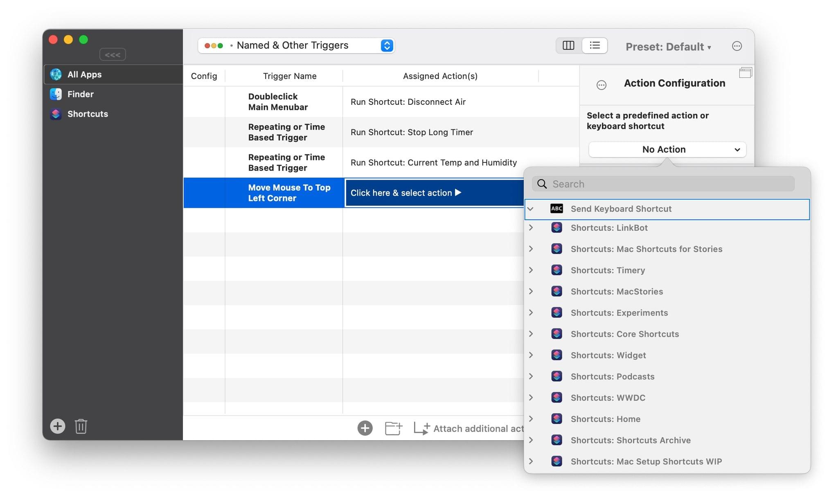This screenshot has height=504, width=838.
Task: Click the Move Mouse To Top Left Corner trigger
Action: coord(289,191)
